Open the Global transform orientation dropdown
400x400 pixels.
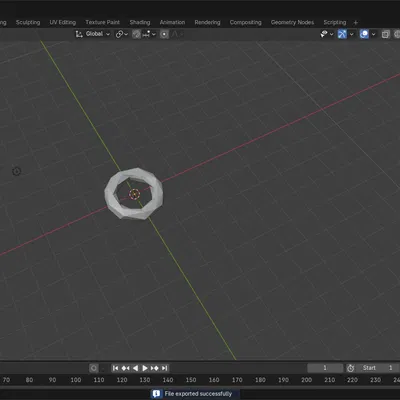point(93,34)
